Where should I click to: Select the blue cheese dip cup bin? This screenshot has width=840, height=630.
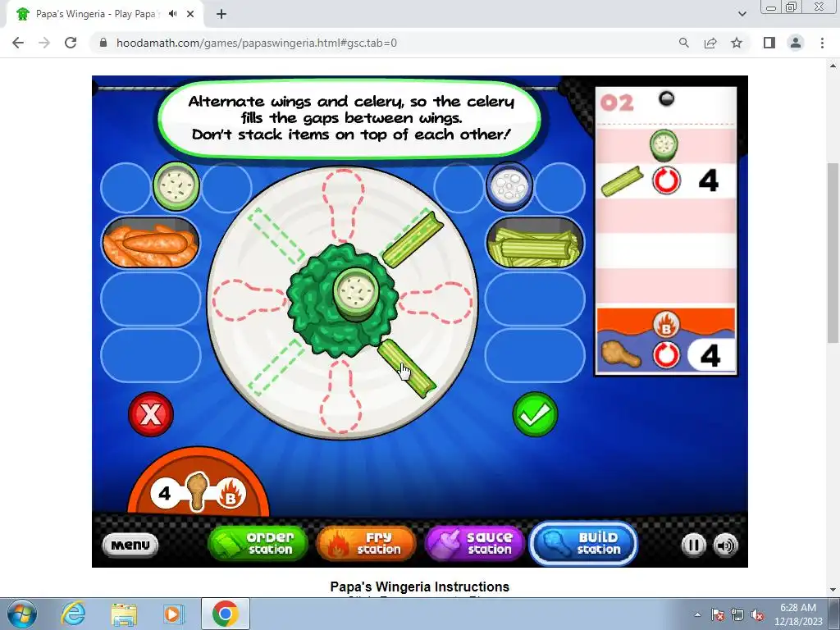click(x=509, y=186)
